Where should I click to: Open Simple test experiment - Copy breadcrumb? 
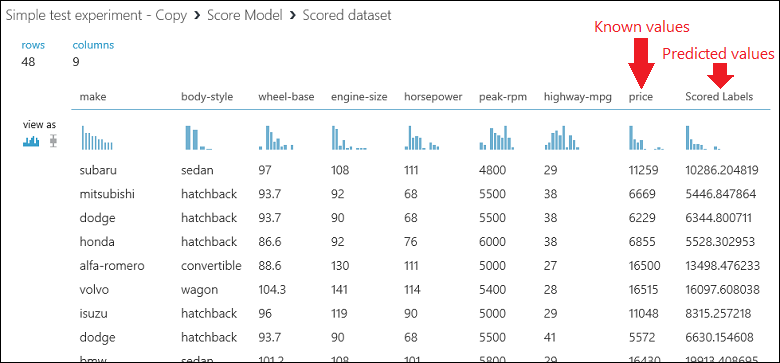(x=96, y=15)
